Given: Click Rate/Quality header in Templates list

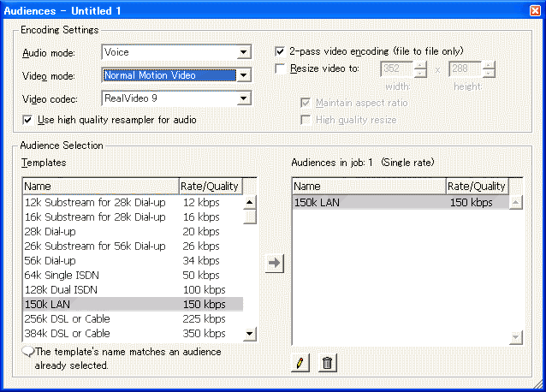Looking at the screenshot, I should click(x=208, y=186).
